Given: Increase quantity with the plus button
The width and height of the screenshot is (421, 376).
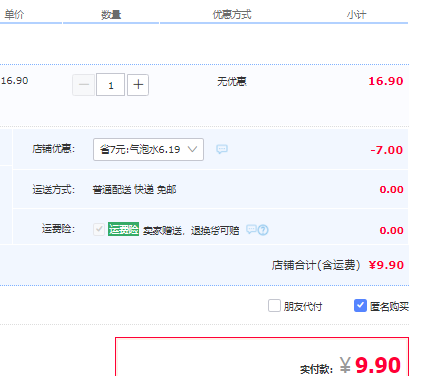Looking at the screenshot, I should click(x=138, y=85).
